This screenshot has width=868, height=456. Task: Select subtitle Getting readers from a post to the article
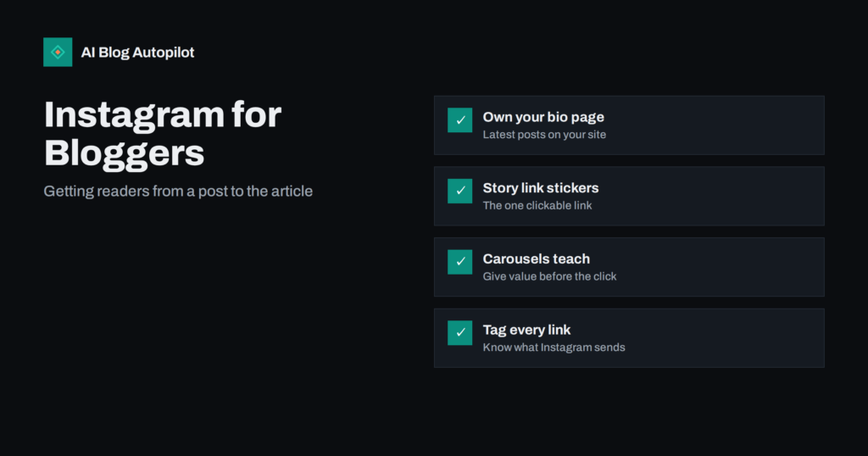(178, 191)
